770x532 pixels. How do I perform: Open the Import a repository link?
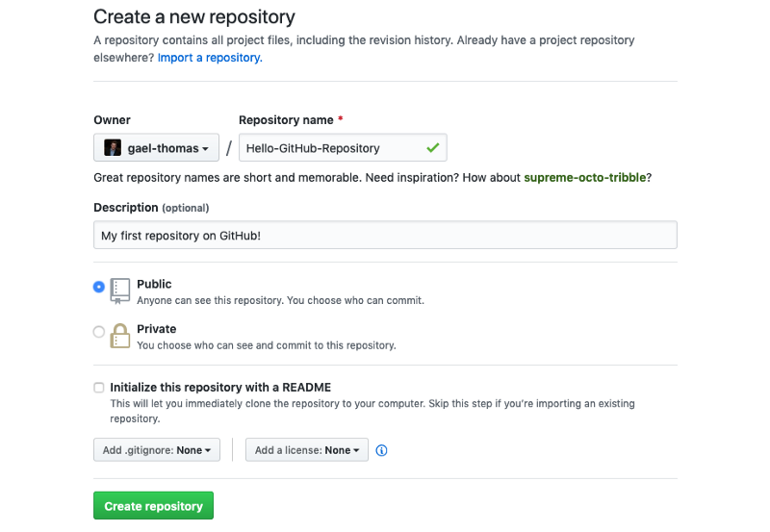tap(210, 58)
